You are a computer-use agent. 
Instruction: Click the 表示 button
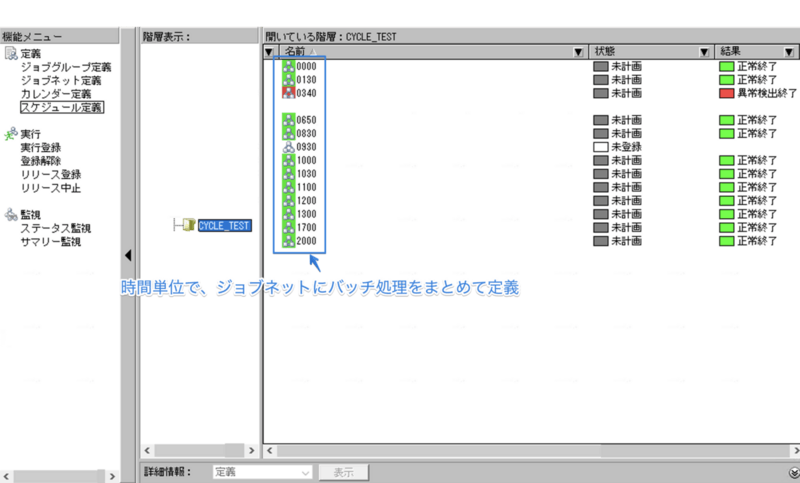tap(343, 472)
